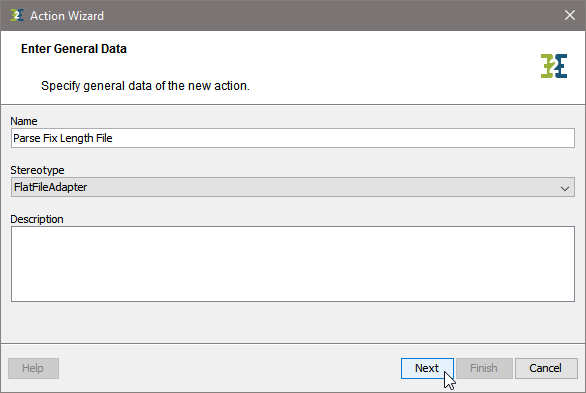This screenshot has width=586, height=393.
Task: Click the 'Stereotype' field label
Action: click(x=37, y=170)
